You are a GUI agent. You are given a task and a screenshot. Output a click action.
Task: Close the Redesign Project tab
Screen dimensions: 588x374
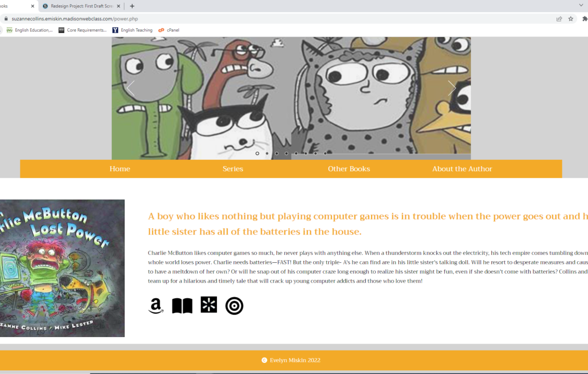click(x=119, y=6)
